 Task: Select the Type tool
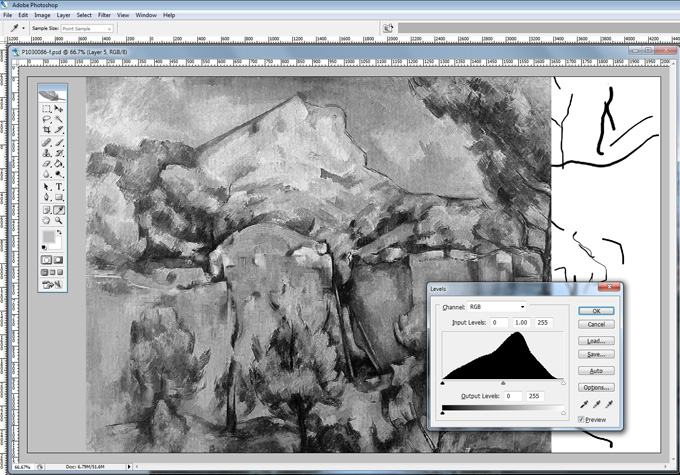[x=59, y=186]
